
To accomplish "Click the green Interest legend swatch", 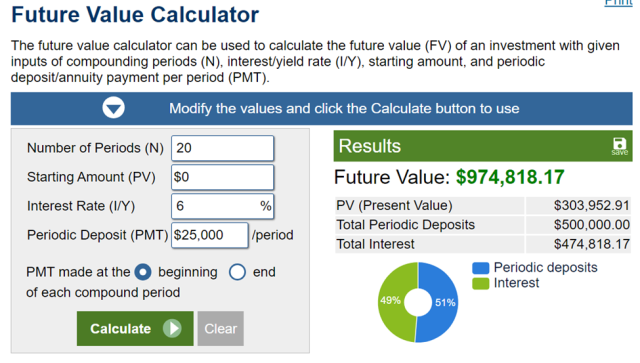I will coord(480,283).
